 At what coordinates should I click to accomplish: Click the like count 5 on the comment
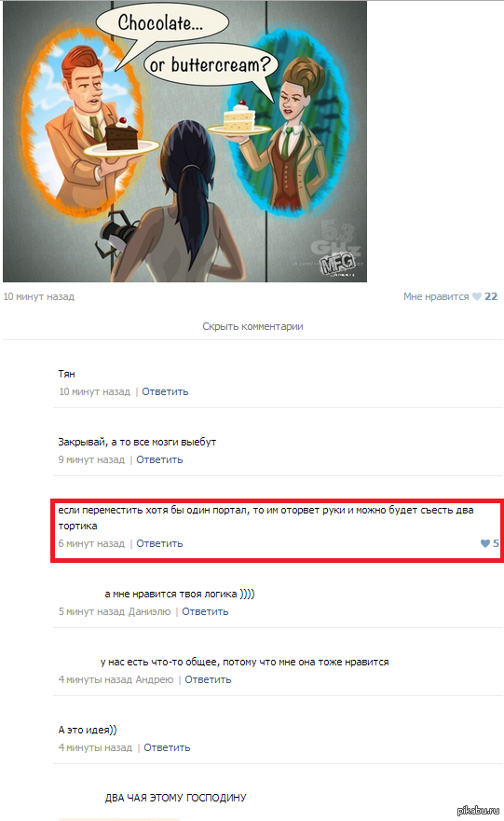point(496,543)
